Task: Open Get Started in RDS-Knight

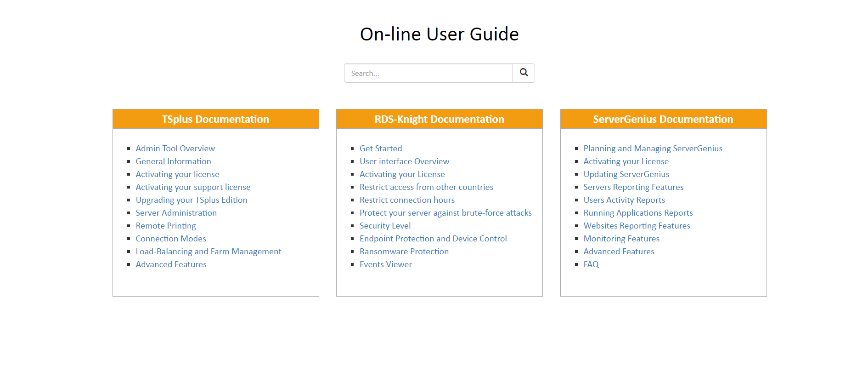Action: pyautogui.click(x=381, y=149)
